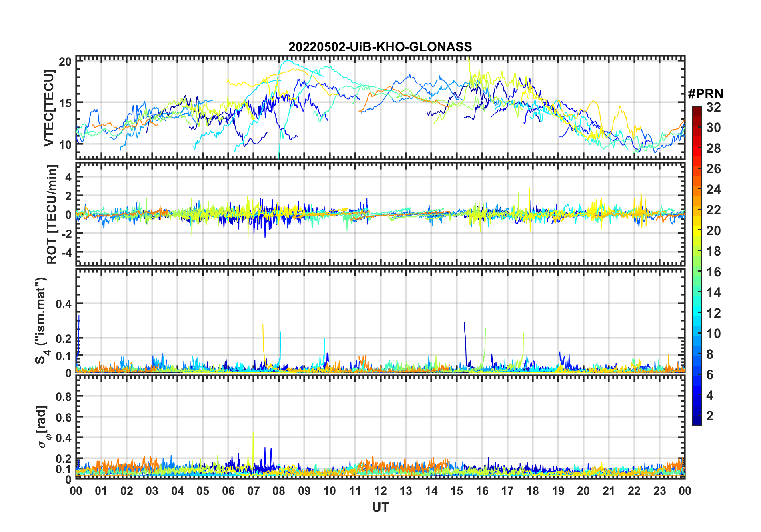Click the #PRN colorbar title

705,94
